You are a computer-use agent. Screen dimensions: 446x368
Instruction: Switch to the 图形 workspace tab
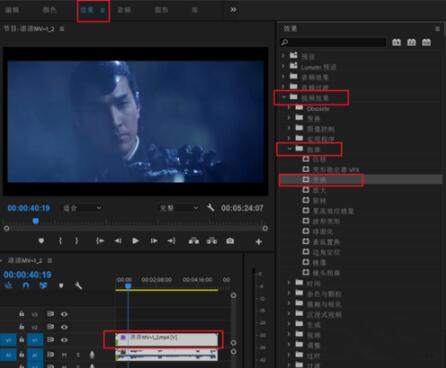tap(161, 10)
